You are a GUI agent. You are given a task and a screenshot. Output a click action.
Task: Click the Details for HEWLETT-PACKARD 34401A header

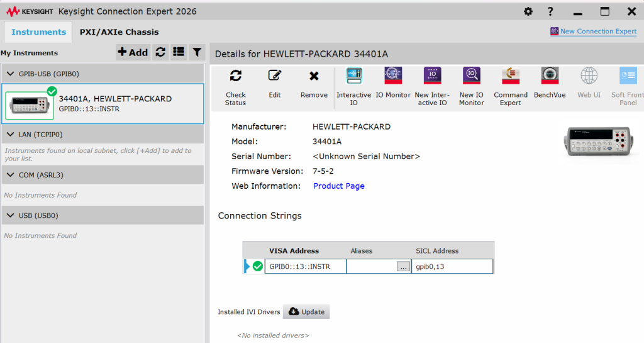(x=301, y=54)
